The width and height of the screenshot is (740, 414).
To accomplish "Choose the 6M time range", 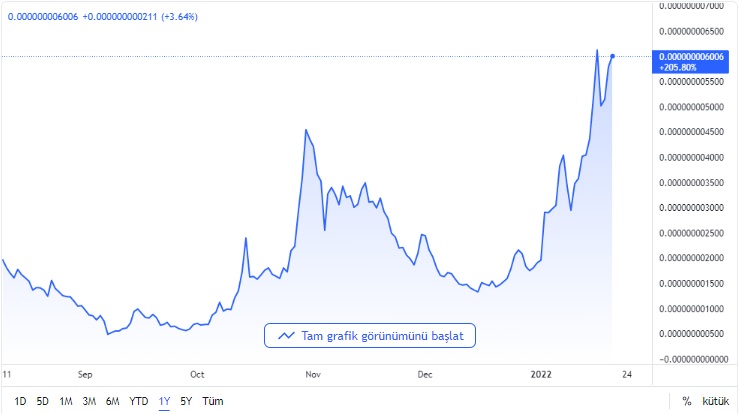I will coord(113,401).
